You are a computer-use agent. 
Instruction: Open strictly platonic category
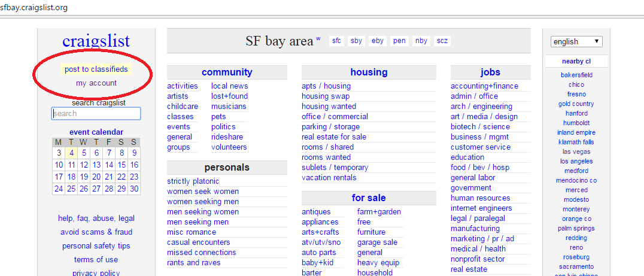pyautogui.click(x=193, y=181)
